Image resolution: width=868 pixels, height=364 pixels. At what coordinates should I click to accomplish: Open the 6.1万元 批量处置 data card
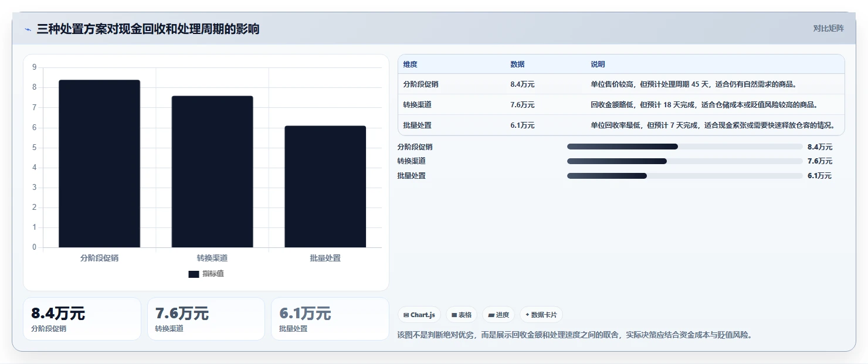tap(330, 319)
